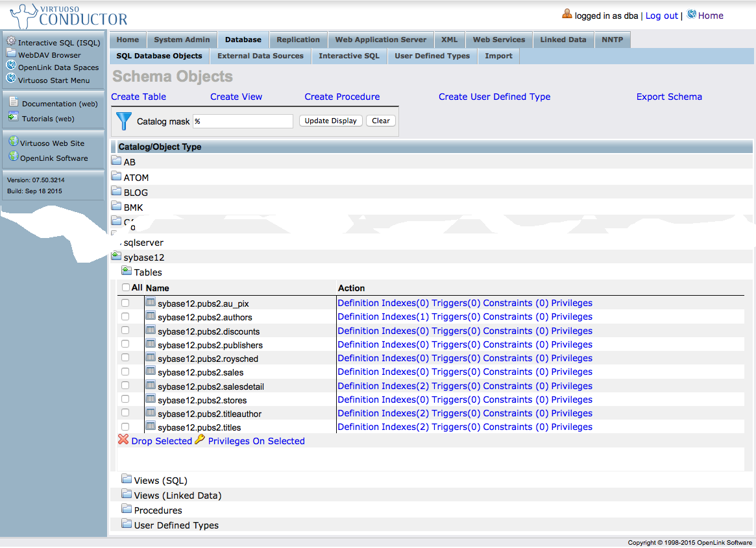Check the box for sybase12.pubs2.salesdetail

125,385
